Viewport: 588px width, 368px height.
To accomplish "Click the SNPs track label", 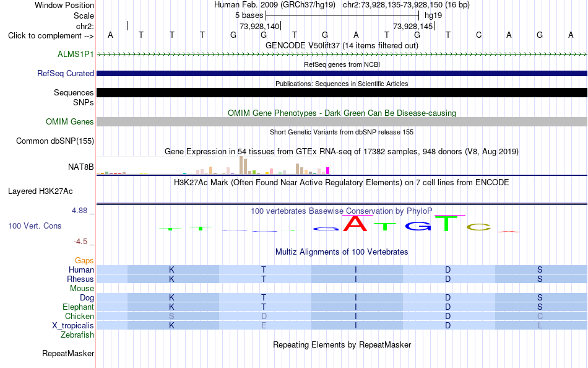I will click(x=84, y=102).
